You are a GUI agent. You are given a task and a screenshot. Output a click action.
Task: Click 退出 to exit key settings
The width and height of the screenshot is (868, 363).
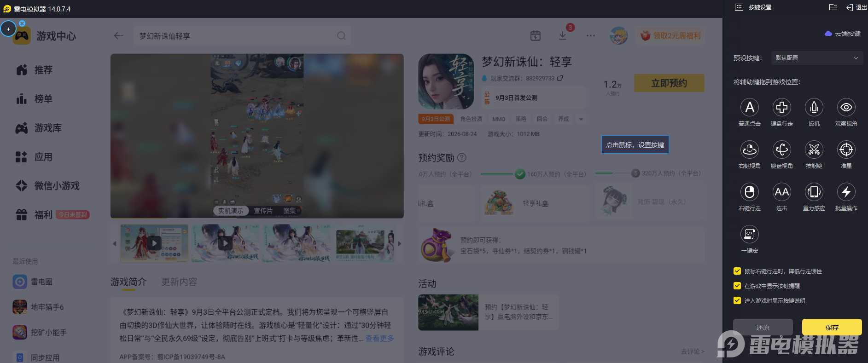click(x=856, y=7)
